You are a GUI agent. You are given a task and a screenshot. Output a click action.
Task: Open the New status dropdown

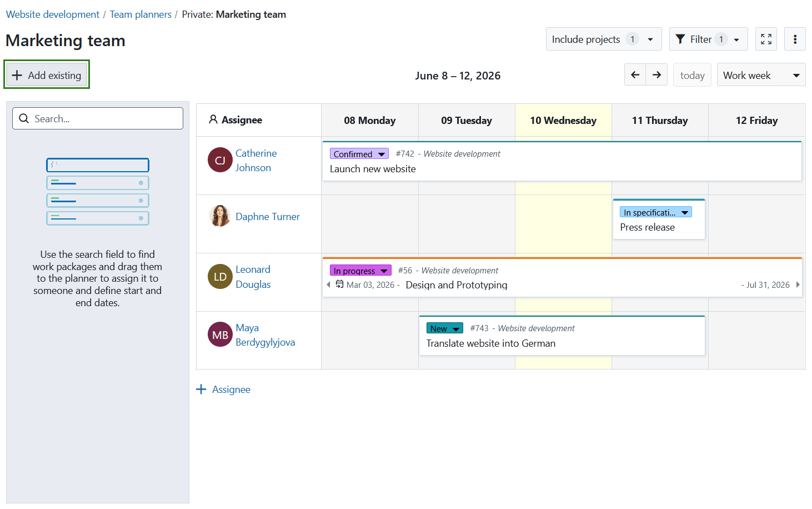coord(444,328)
